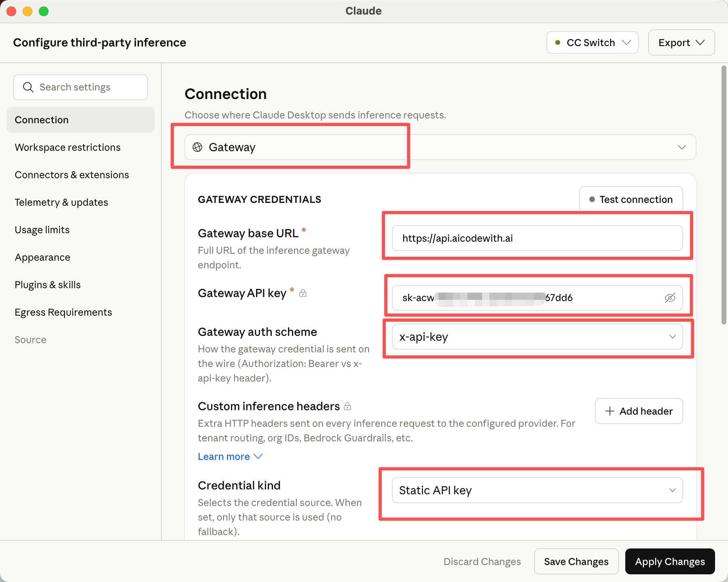
Task: Click the search magnifier icon in sidebar
Action: click(x=28, y=87)
